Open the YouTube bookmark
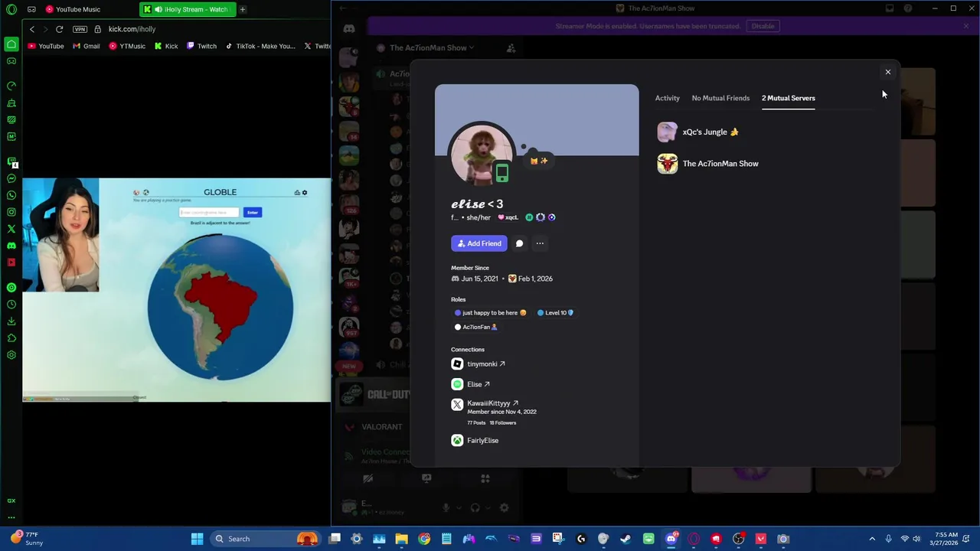 46,46
